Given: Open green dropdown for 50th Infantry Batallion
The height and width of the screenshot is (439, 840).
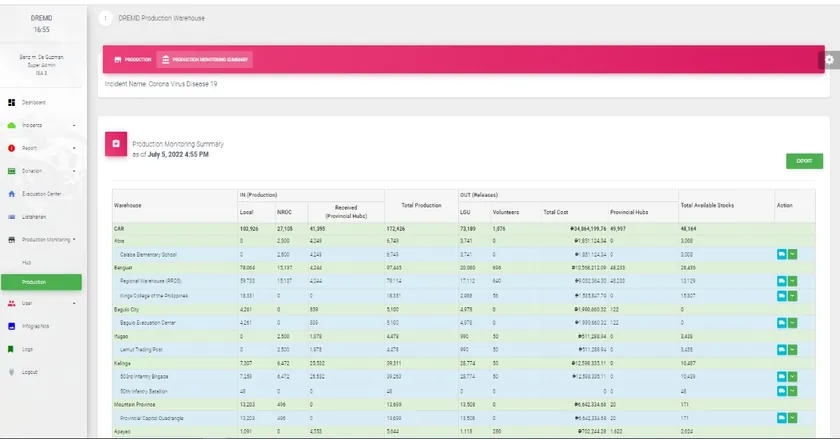Looking at the screenshot, I should click(792, 391).
